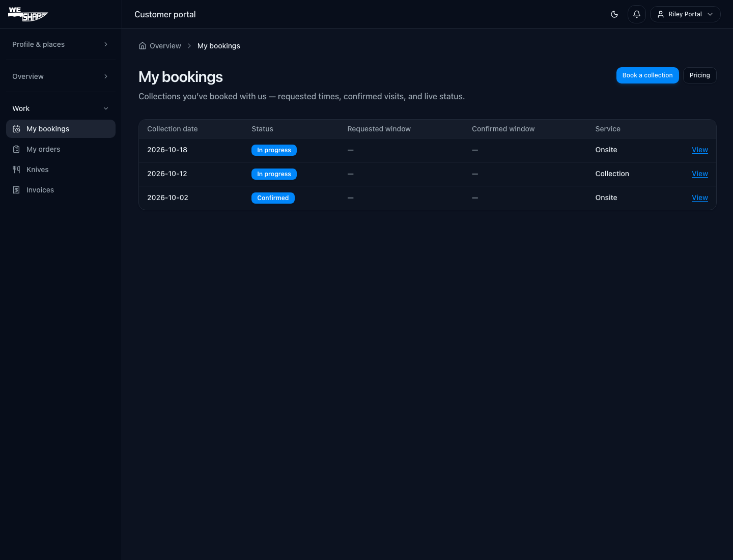The width and height of the screenshot is (733, 560).
Task: Click the We Sharp logo
Action: tap(28, 14)
